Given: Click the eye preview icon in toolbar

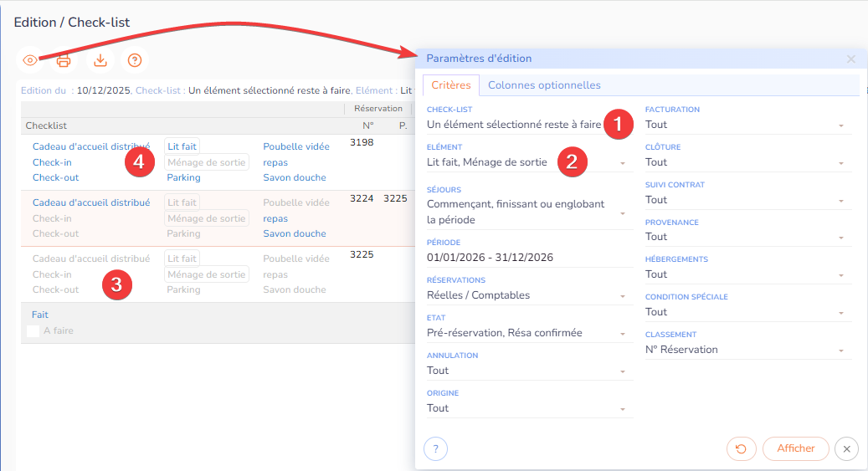Looking at the screenshot, I should 30,60.
